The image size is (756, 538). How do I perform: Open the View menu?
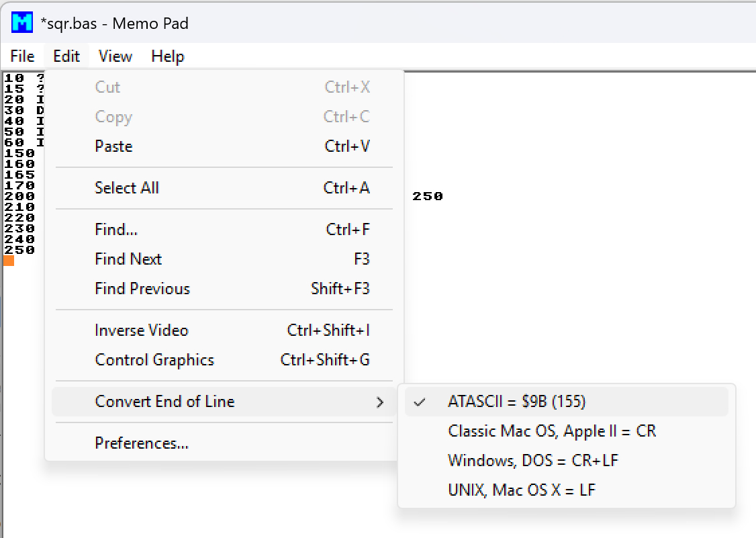[115, 56]
